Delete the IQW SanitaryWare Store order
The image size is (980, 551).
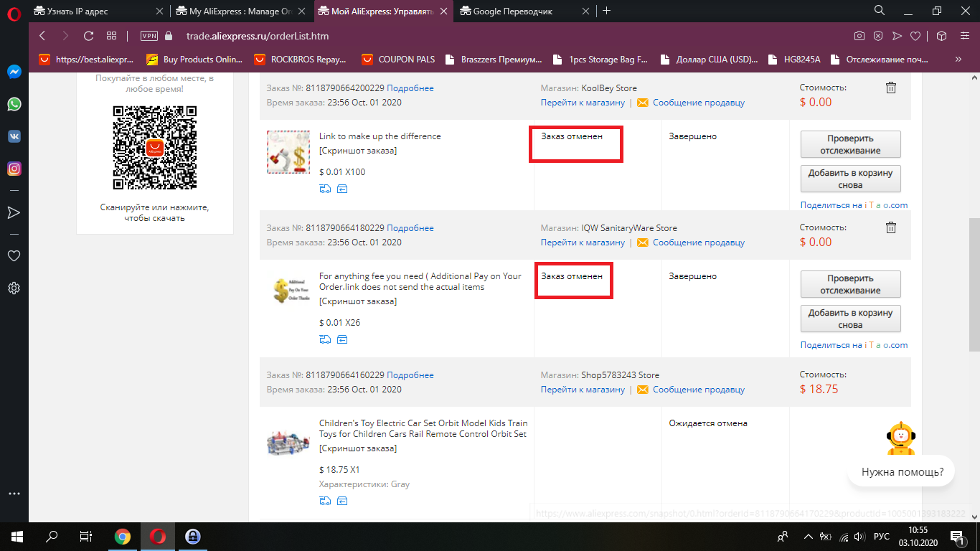tap(890, 227)
